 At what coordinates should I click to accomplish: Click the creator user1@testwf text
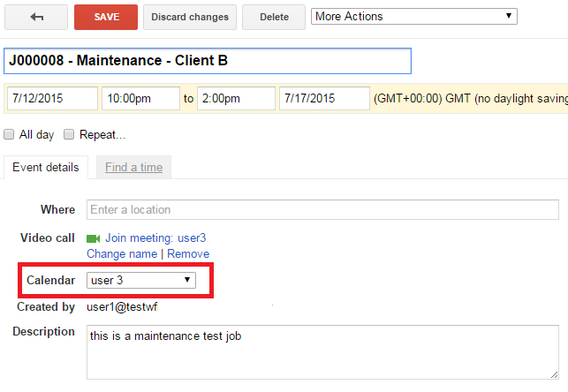click(122, 307)
